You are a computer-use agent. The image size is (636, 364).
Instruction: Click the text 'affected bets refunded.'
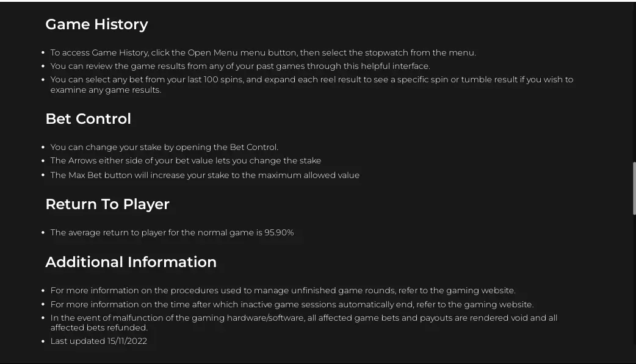(x=99, y=327)
